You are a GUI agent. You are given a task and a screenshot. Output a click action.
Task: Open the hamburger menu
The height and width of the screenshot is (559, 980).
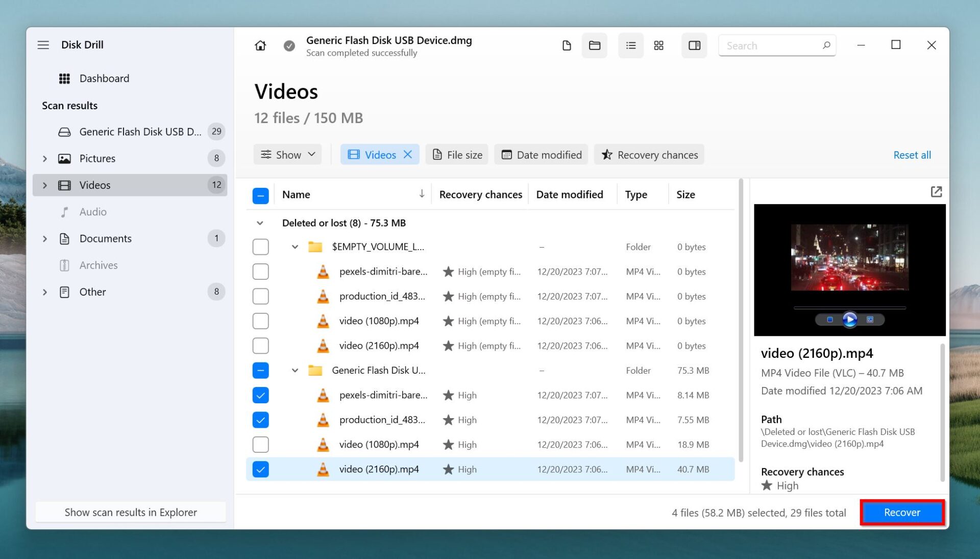coord(43,45)
